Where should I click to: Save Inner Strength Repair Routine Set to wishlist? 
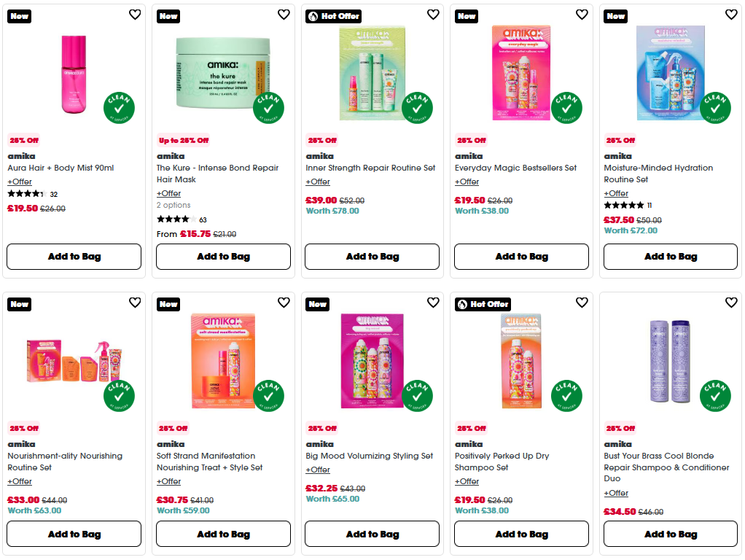[x=433, y=15]
